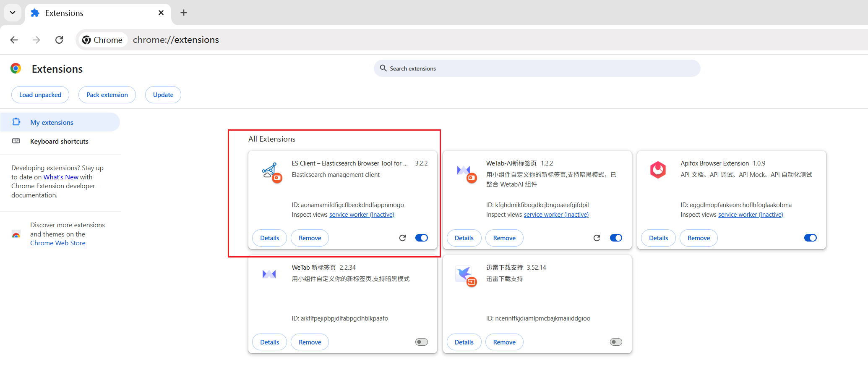This screenshot has height=381, width=868.
Task: Click the Chrome site info chip
Action: tap(102, 40)
